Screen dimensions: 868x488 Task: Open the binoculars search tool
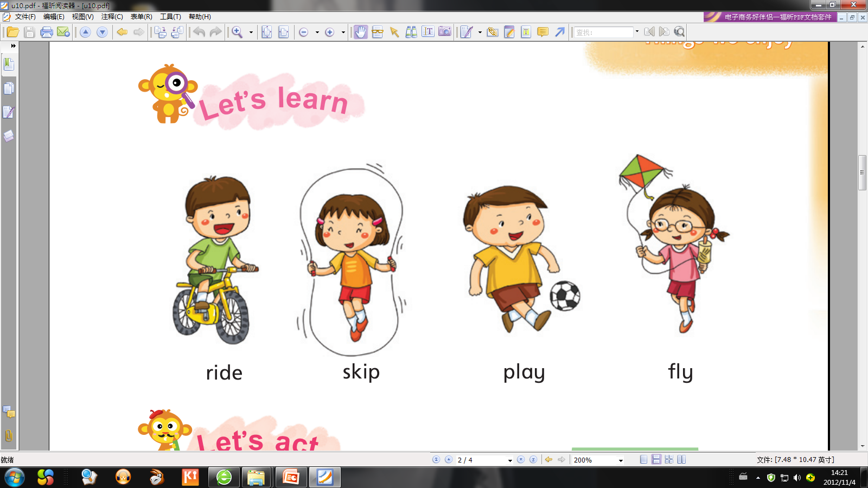click(411, 32)
